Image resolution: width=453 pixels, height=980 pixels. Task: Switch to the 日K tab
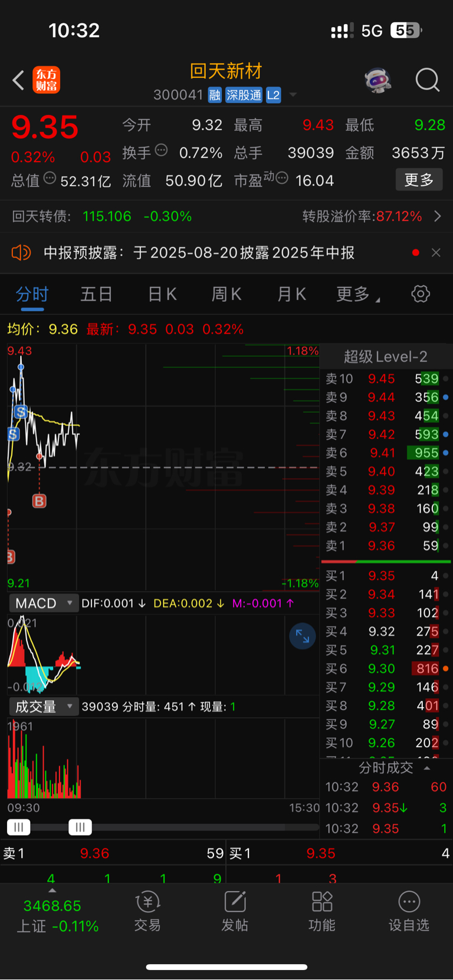point(162,294)
